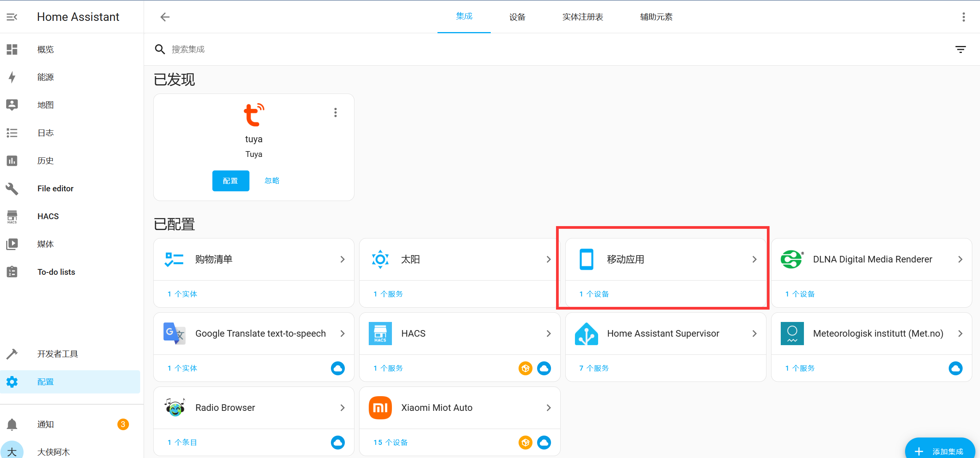
Task: Open 1 个实体 link on 购物清单 card
Action: pyautogui.click(x=182, y=294)
